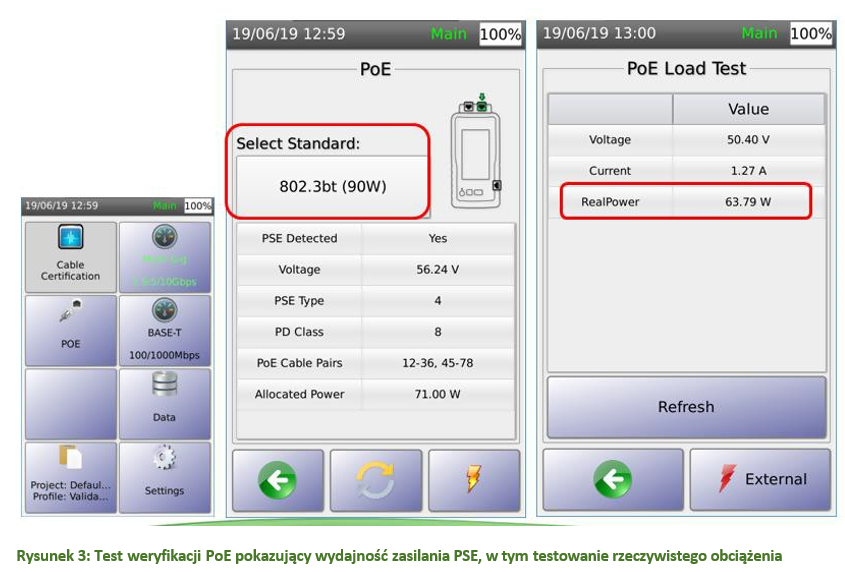
Task: Select the PSE Detected value Yes
Action: point(438,238)
